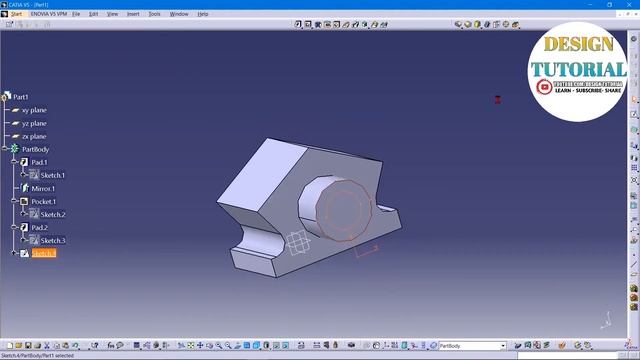Viewport: 640px width, 360px height.
Task: Select the Slot tool icon
Action: (355, 24)
